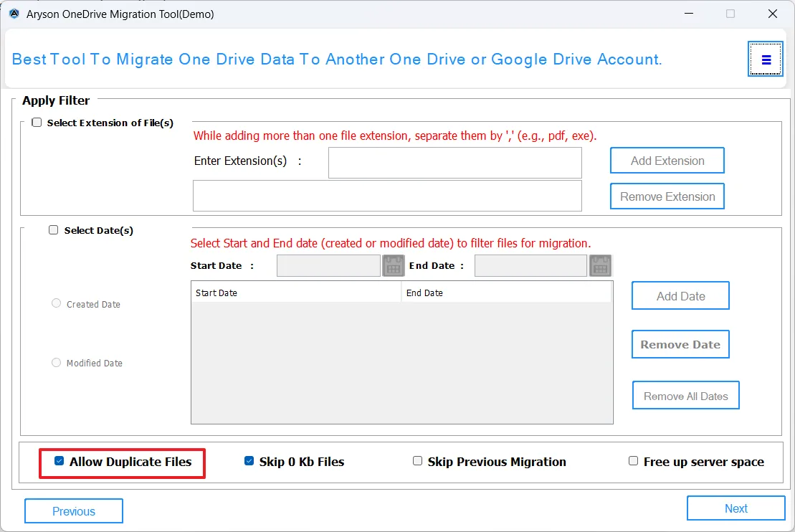Click the Add Date button
This screenshot has width=795, height=532.
pos(680,296)
